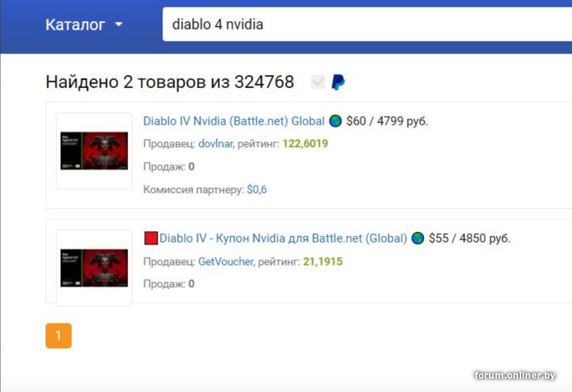572x392 pixels.
Task: Open Diablo IV Nvidia (Battle.net) Global link
Action: pos(234,121)
